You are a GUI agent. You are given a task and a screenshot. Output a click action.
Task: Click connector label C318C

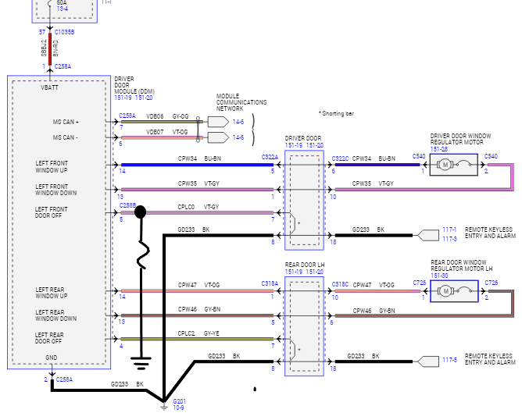(340, 284)
